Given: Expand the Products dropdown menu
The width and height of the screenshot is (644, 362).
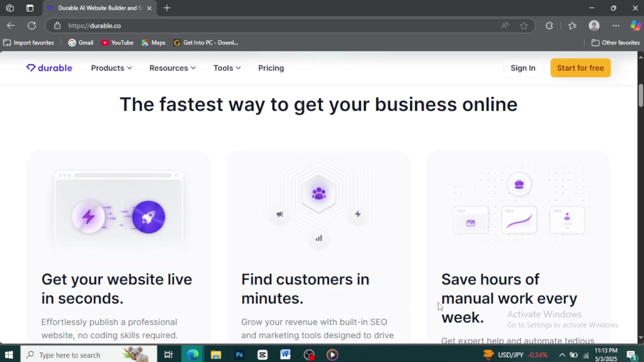Looking at the screenshot, I should (x=111, y=68).
